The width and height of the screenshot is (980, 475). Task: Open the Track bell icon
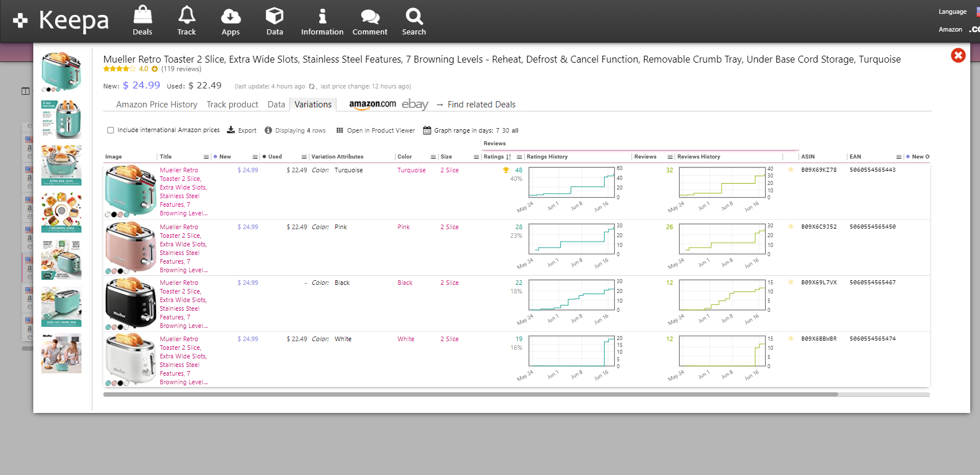[187, 21]
